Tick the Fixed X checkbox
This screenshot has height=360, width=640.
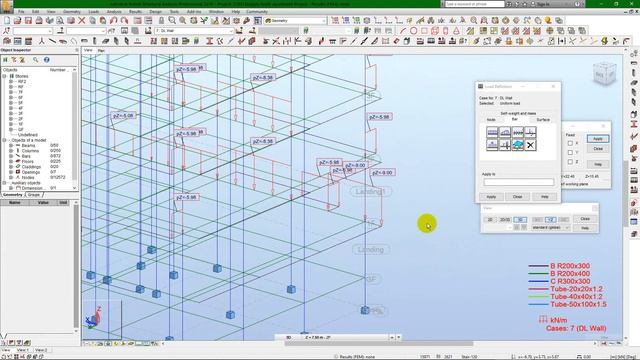(570, 143)
